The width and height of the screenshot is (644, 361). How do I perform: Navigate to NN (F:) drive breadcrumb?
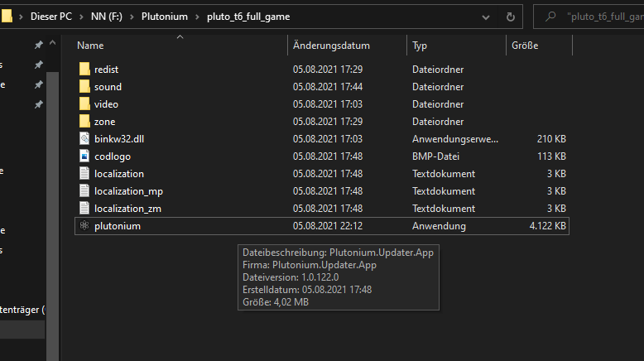click(x=107, y=17)
